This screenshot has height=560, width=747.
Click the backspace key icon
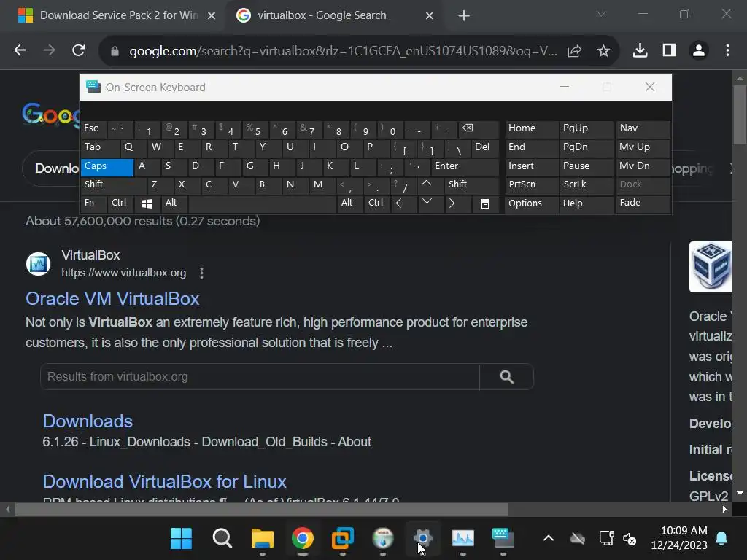[479, 128]
